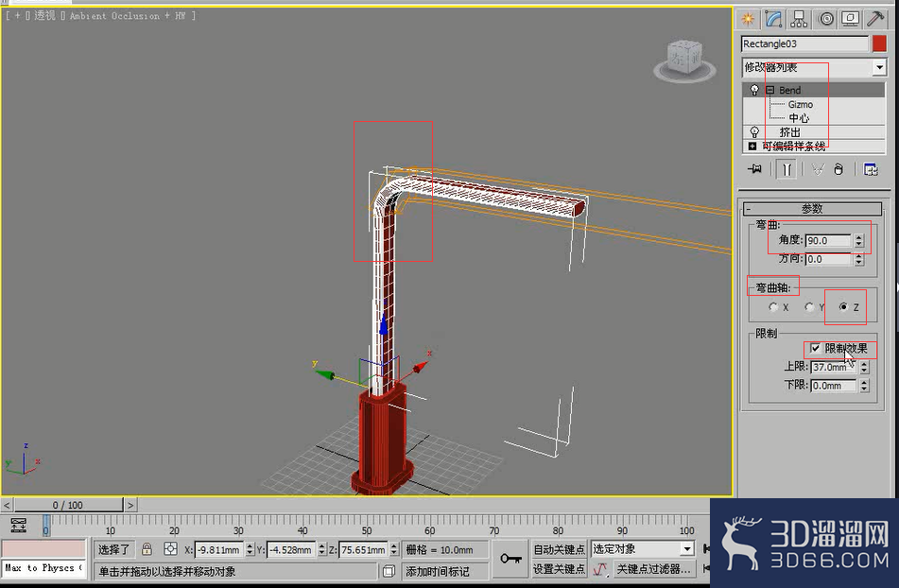Click the Z coordinate field
The width and height of the screenshot is (899, 588).
click(364, 549)
